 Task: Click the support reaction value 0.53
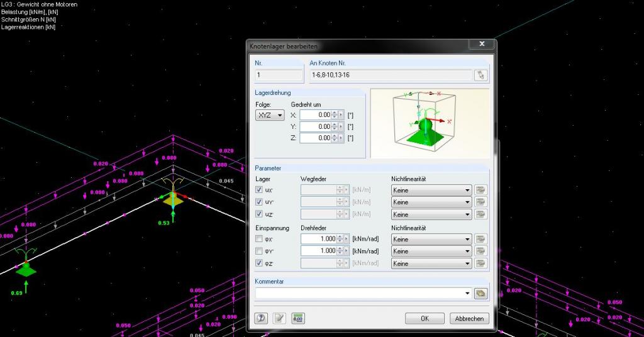(x=164, y=223)
